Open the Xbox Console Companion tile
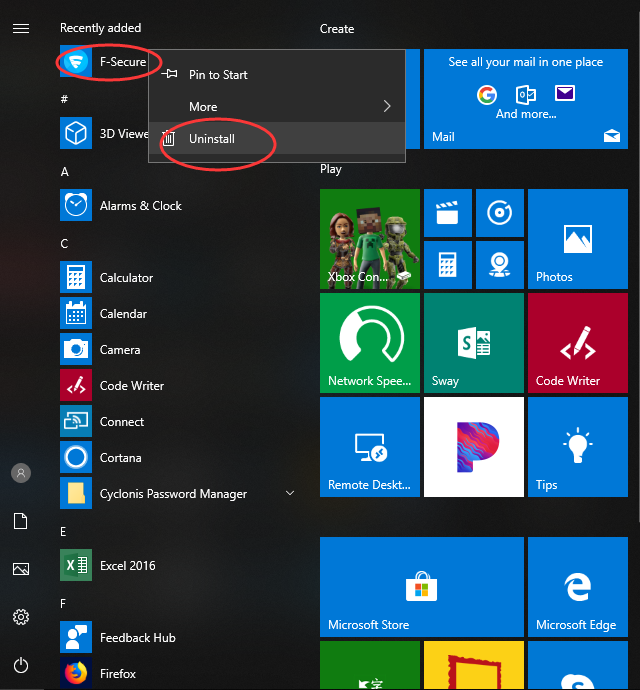 [x=370, y=239]
